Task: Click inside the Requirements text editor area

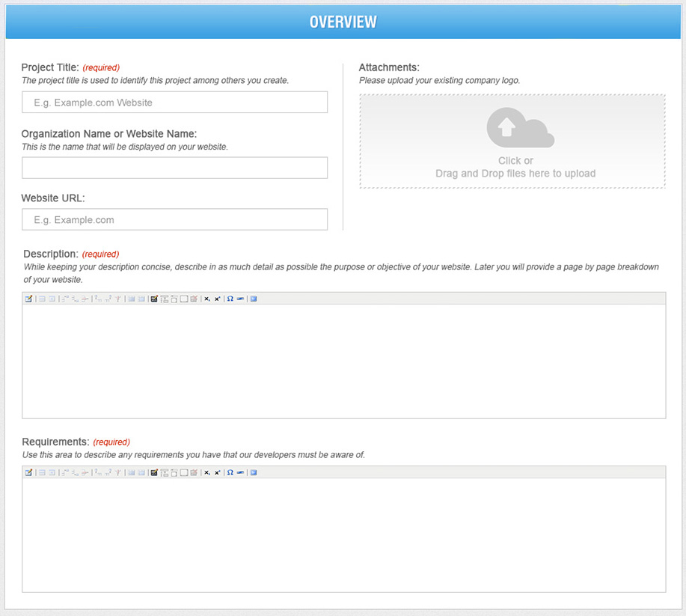Action: tap(344, 535)
